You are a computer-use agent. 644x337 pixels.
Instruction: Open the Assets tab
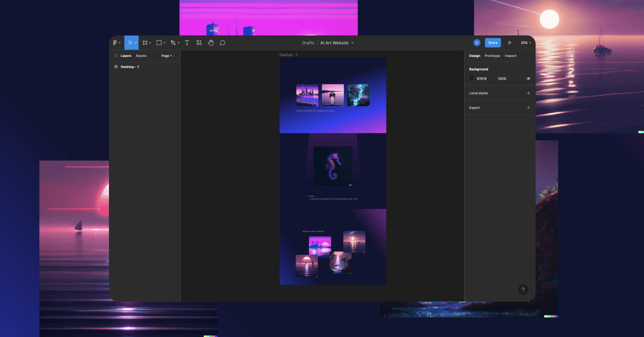coord(141,55)
